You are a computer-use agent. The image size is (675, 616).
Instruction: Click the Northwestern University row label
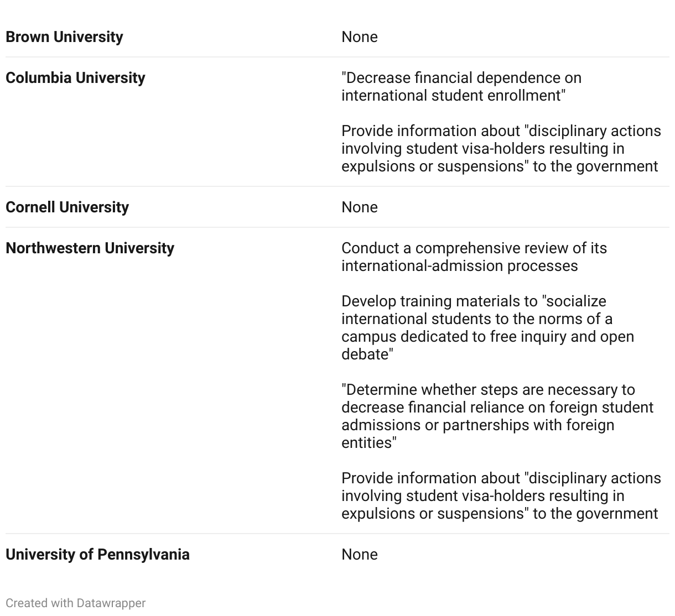click(90, 248)
